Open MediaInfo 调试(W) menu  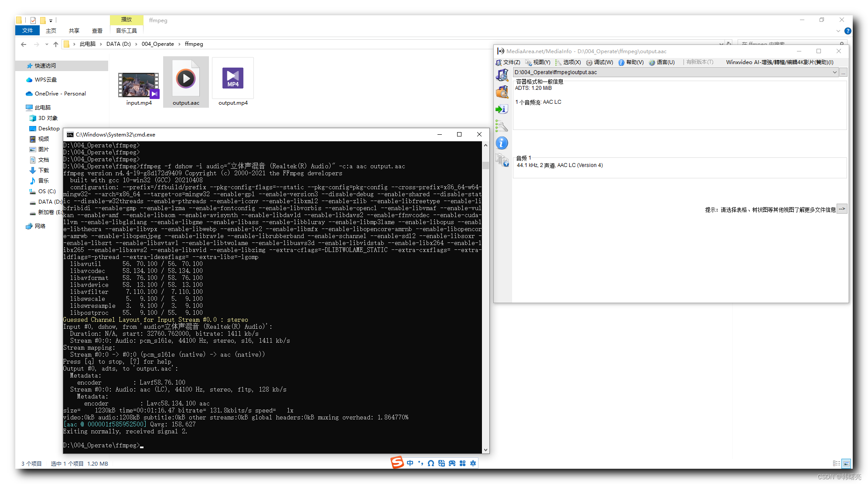[x=600, y=62]
